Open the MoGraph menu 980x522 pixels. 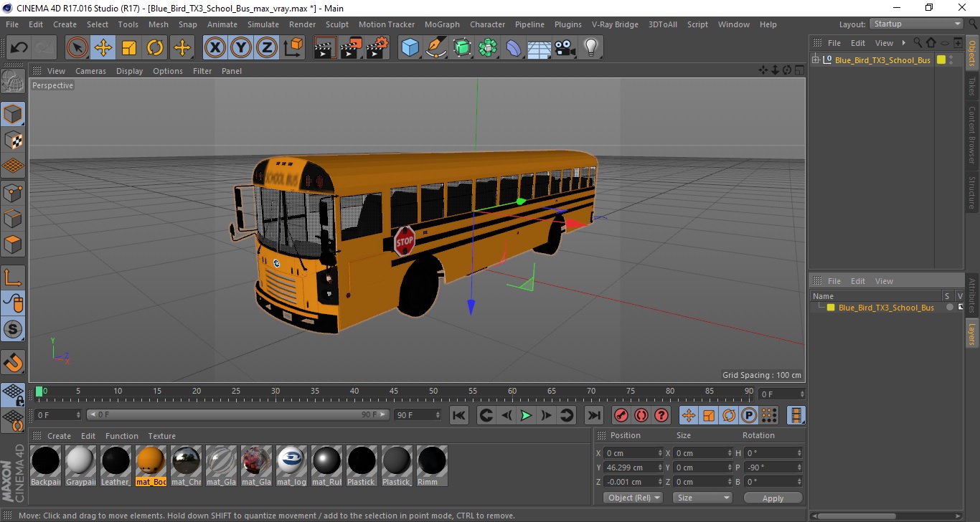point(442,24)
